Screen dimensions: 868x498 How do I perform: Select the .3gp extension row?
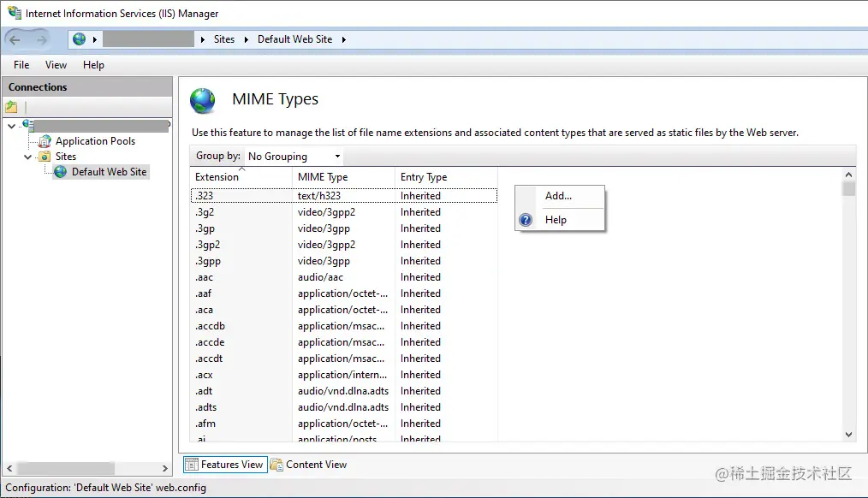(344, 228)
